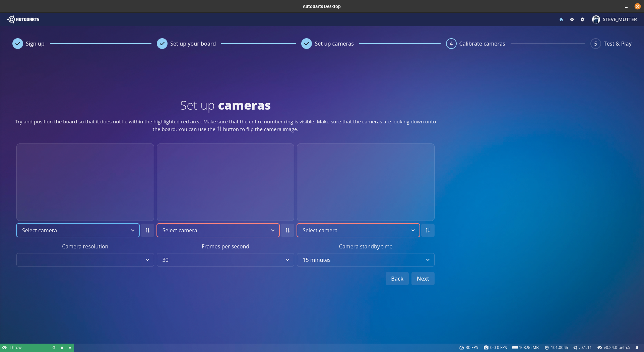Click the Back button
Screen dimensions: 644x352
[397, 279]
